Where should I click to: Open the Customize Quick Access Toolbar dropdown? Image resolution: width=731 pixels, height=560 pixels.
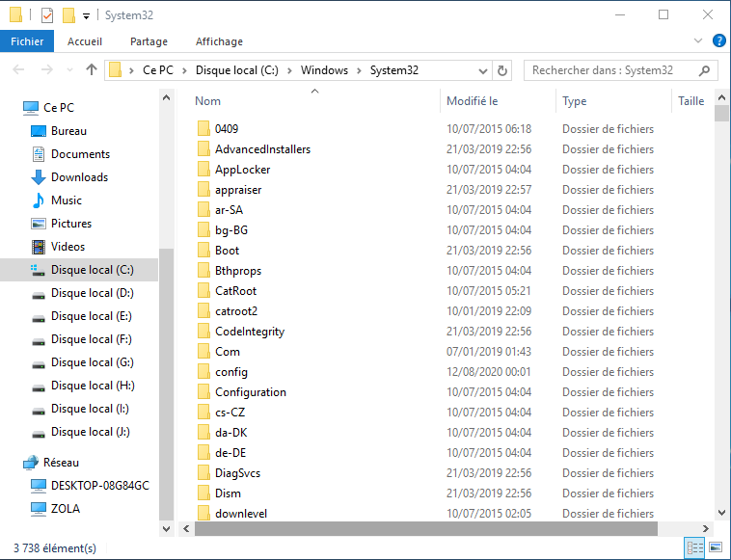[86, 16]
